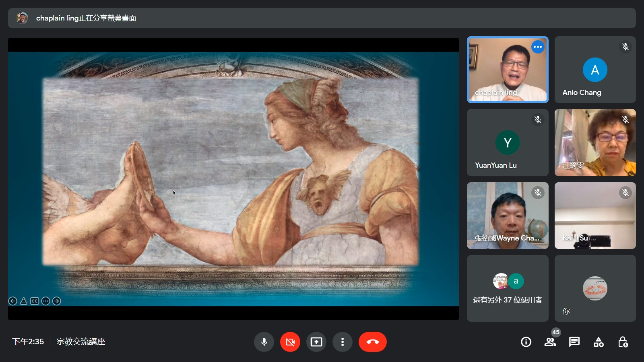Image resolution: width=644 pixels, height=362 pixels.
Task: Open the chat panel
Action: click(x=574, y=342)
